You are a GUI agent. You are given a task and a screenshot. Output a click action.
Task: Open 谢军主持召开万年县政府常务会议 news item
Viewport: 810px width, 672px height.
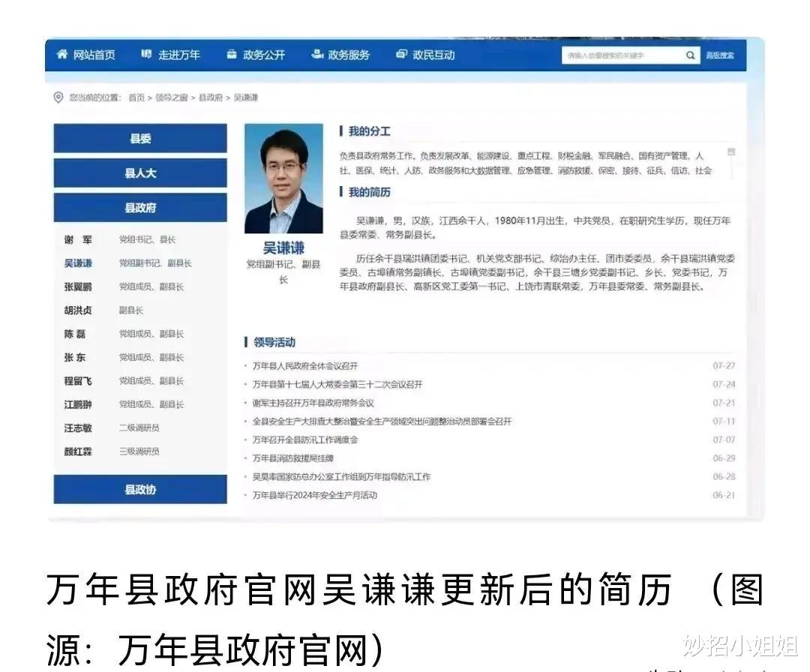(x=313, y=403)
